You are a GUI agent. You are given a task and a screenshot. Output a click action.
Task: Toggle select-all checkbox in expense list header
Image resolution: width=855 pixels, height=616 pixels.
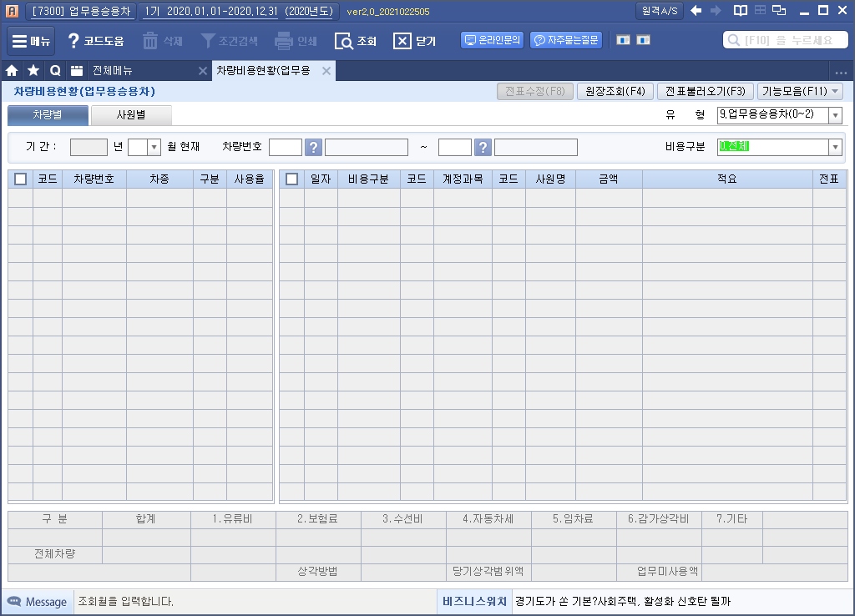coord(291,179)
